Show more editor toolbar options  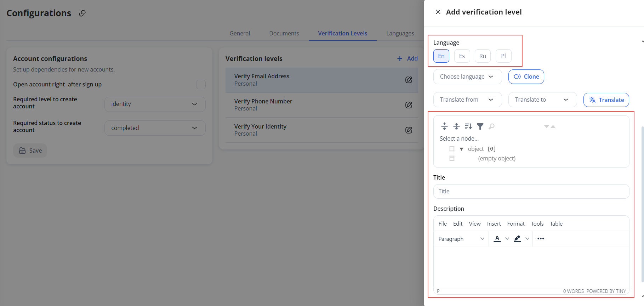541,239
